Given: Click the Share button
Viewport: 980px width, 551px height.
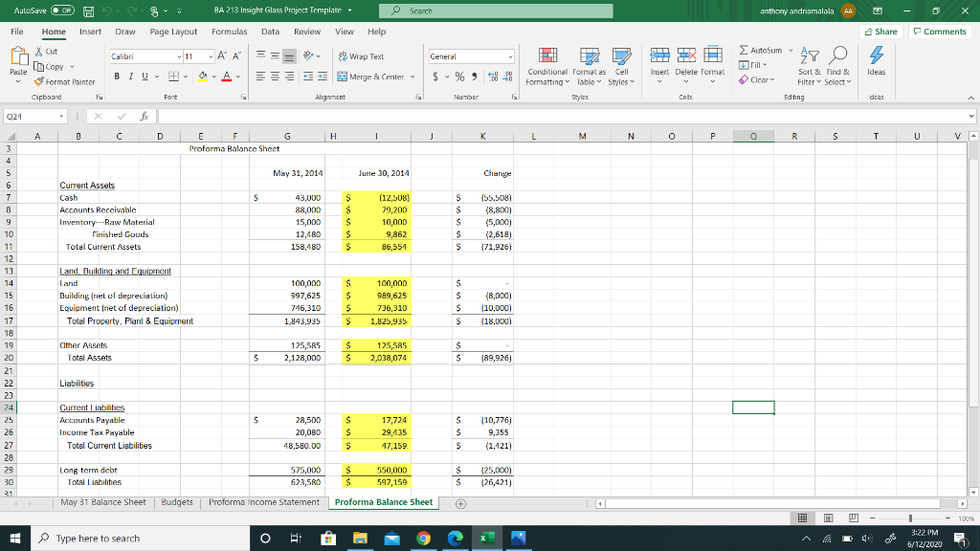Looking at the screenshot, I should point(881,32).
